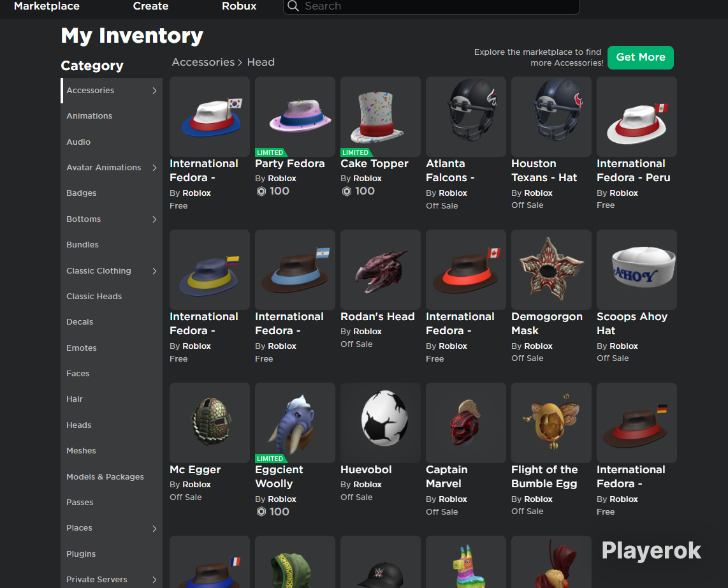Click the Get More button
Screen dimensions: 728x588
640,57
